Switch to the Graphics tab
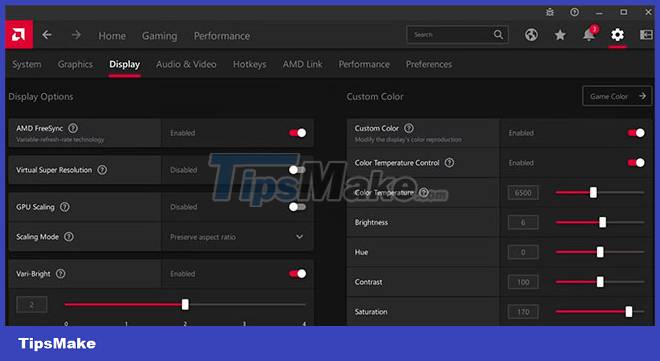 pos(75,64)
